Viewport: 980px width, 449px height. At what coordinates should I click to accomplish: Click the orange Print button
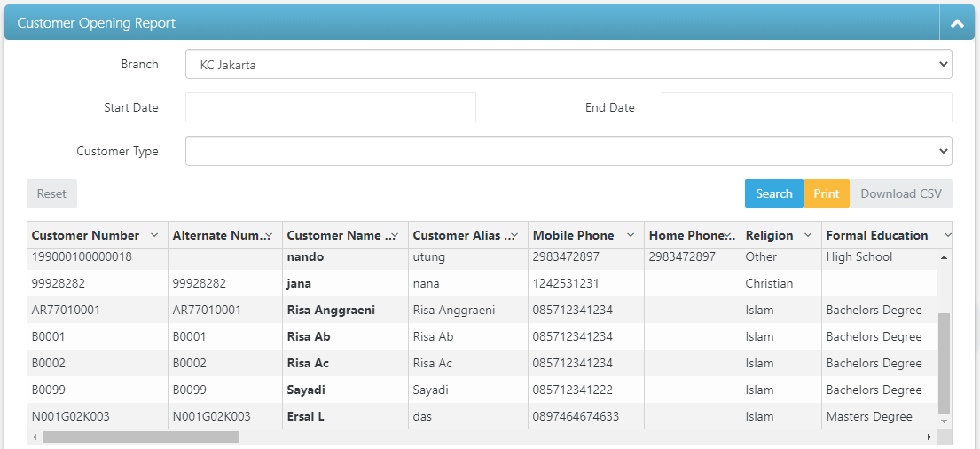(x=826, y=193)
